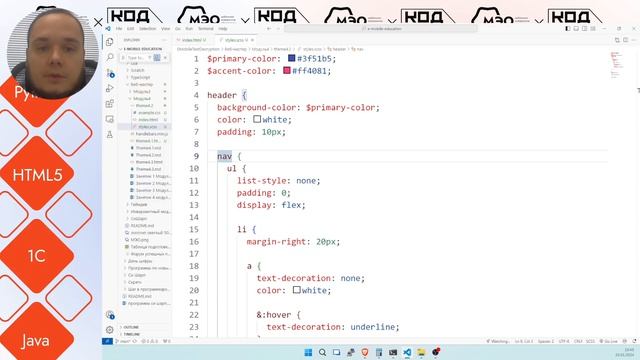
Task: Open editor More Actions ellipsis
Action: click(x=633, y=40)
